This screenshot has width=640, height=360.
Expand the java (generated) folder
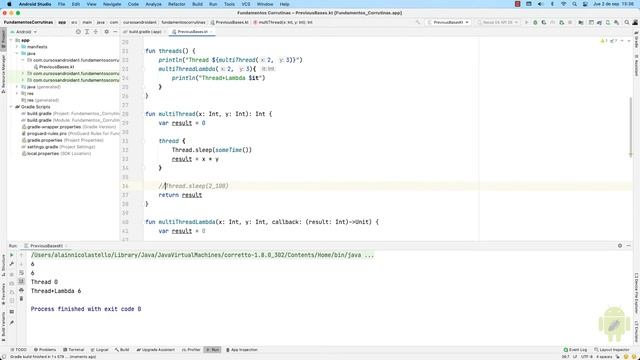pos(17,87)
